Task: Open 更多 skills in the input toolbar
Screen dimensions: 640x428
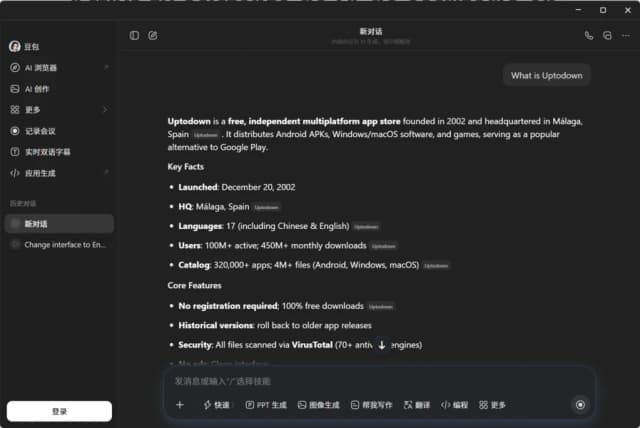Action: pos(492,405)
